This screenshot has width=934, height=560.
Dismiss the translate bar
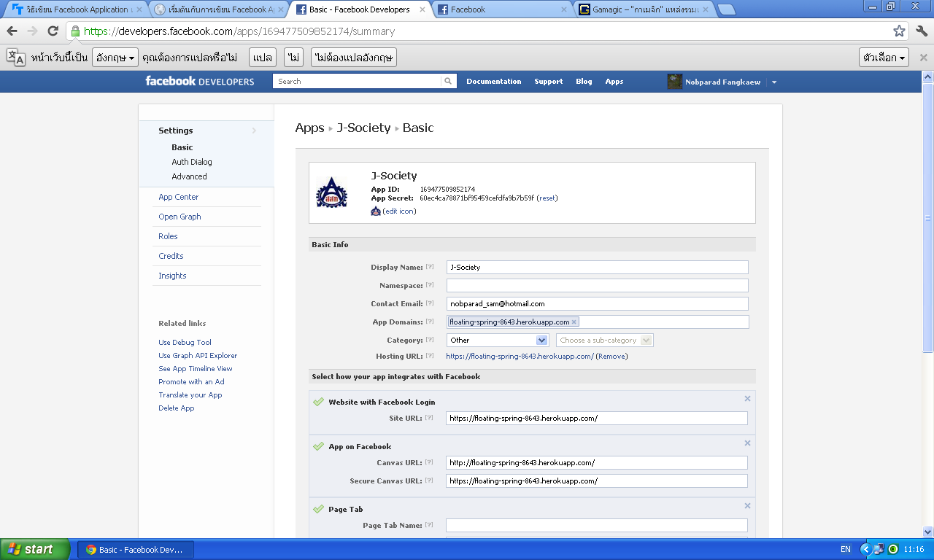click(923, 58)
